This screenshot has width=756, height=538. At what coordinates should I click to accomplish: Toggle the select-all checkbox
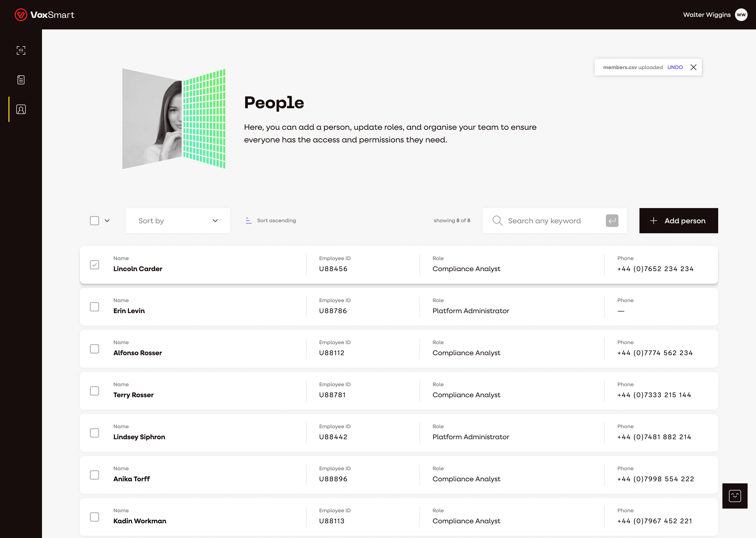coord(95,221)
